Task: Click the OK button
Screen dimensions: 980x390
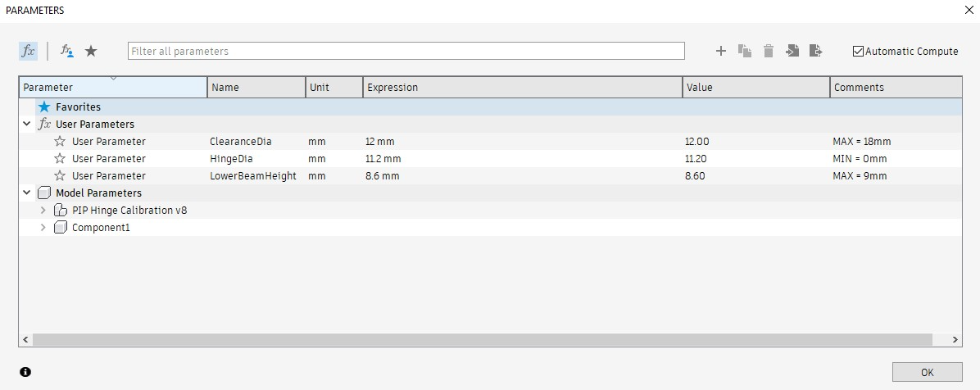Action: tap(927, 372)
